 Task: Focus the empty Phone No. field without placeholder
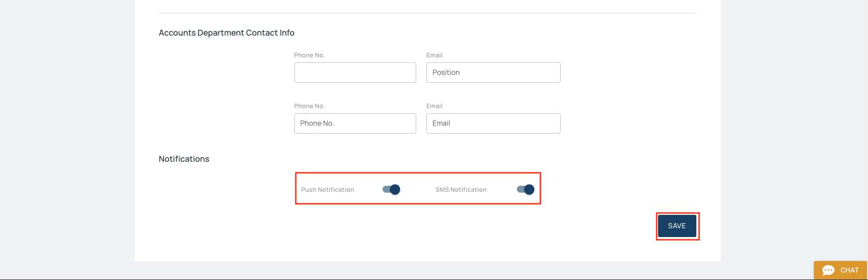[355, 73]
